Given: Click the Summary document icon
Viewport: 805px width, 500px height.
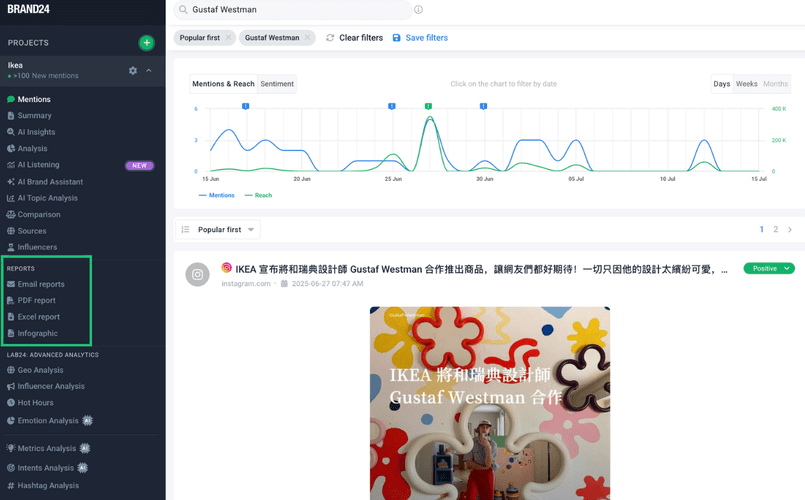Looking at the screenshot, I should [x=11, y=116].
